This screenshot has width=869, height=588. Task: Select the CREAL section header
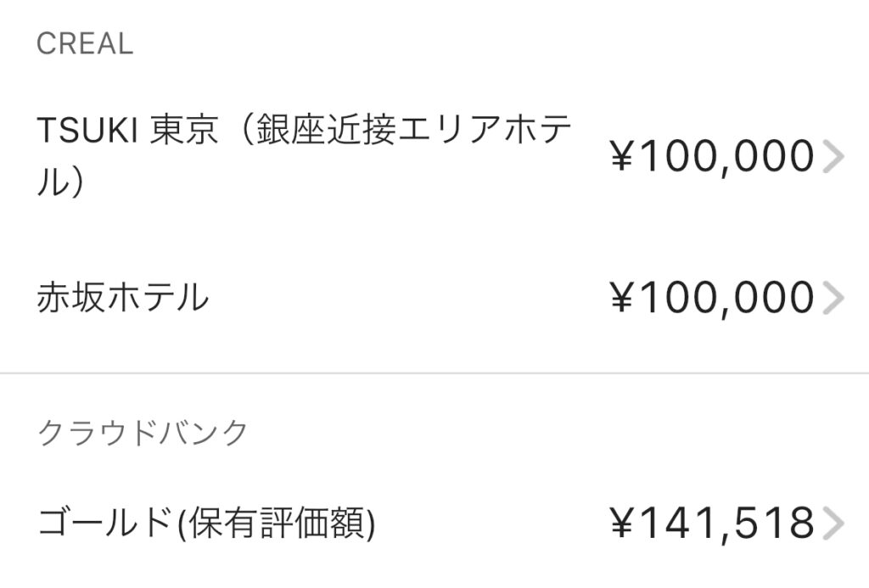(85, 44)
